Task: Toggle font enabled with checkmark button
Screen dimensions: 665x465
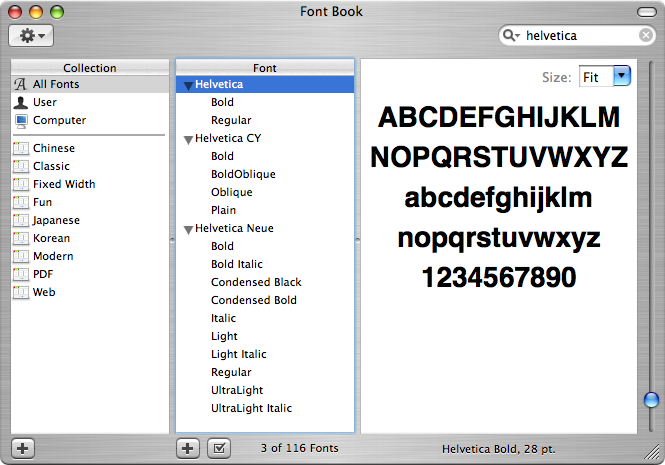Action: click(x=219, y=448)
